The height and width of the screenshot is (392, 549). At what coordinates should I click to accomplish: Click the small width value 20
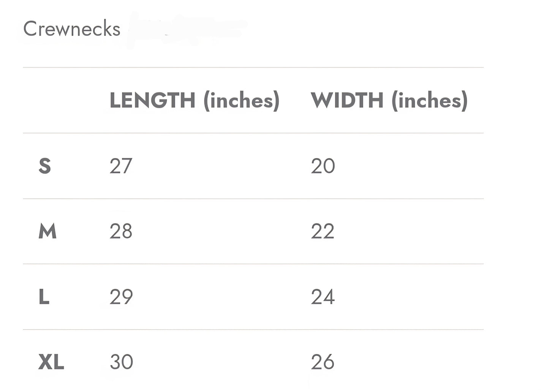pos(323,166)
